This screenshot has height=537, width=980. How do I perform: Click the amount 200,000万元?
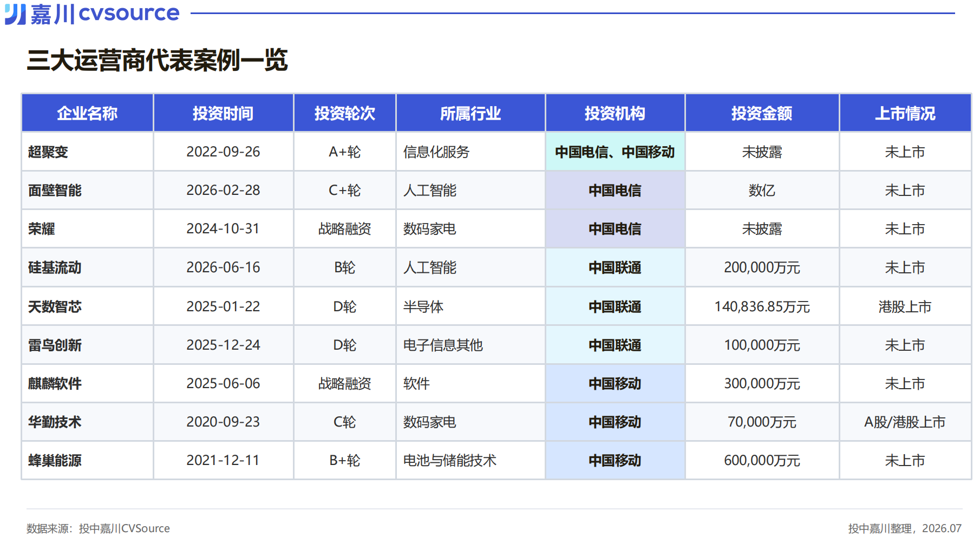tap(762, 267)
